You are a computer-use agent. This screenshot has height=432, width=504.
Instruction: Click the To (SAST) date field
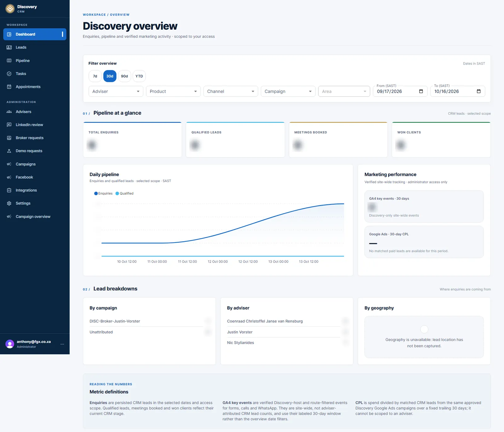click(458, 91)
